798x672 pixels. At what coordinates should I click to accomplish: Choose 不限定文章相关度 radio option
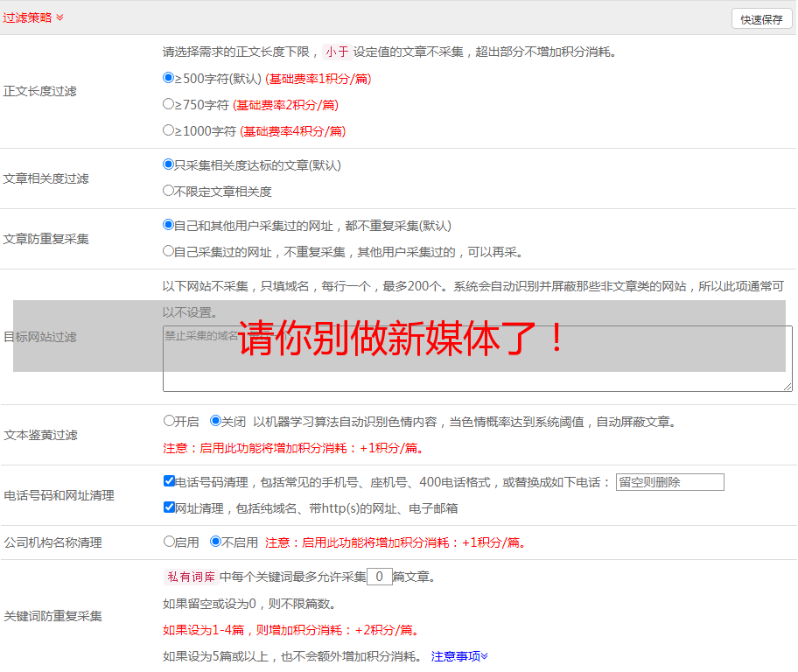coord(169,191)
